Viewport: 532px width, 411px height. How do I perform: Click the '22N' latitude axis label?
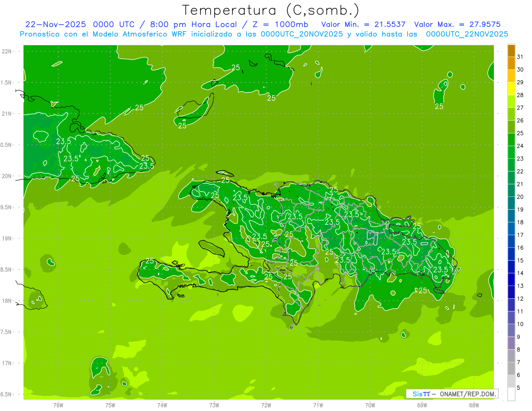[7, 51]
